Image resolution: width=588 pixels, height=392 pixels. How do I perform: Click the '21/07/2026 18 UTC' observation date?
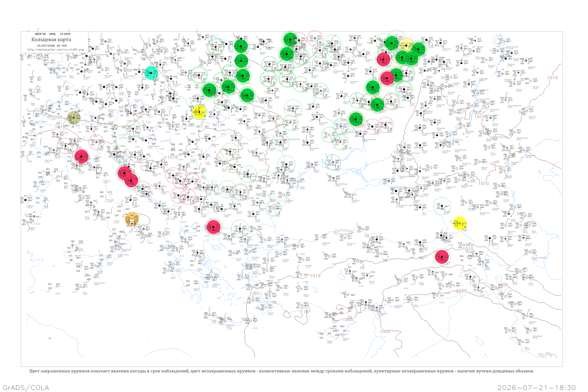pyautogui.click(x=52, y=46)
